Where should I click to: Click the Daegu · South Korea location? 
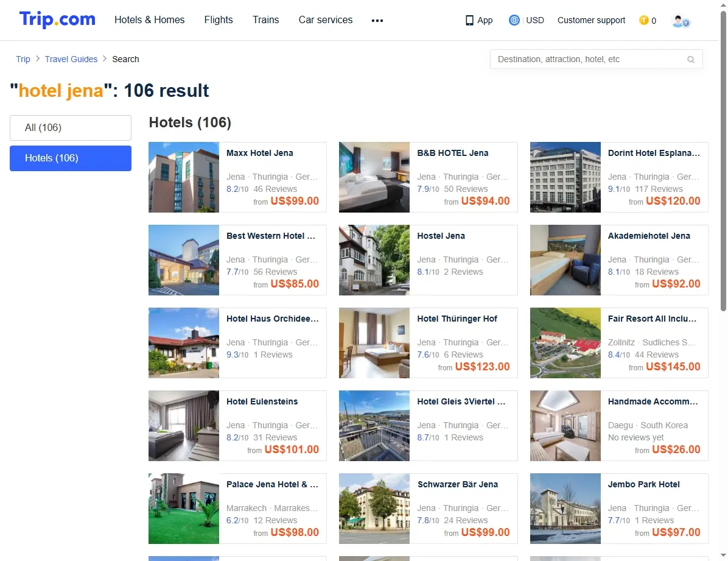(x=648, y=425)
